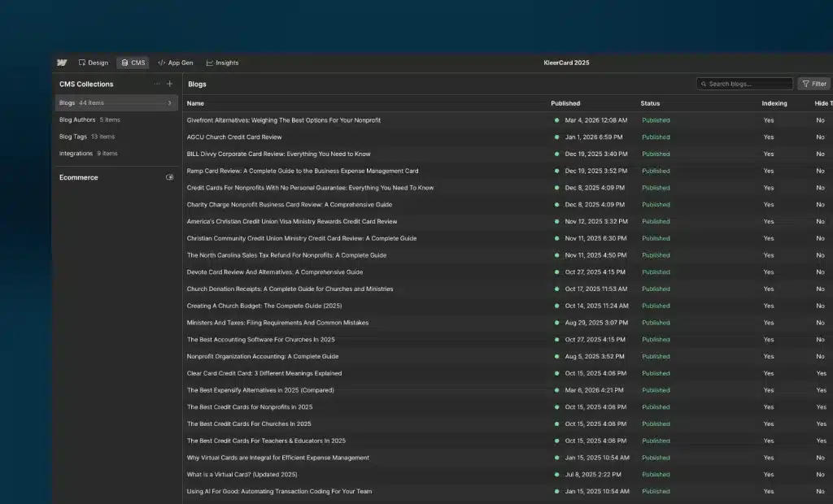Open the App Gen tab

(x=175, y=63)
